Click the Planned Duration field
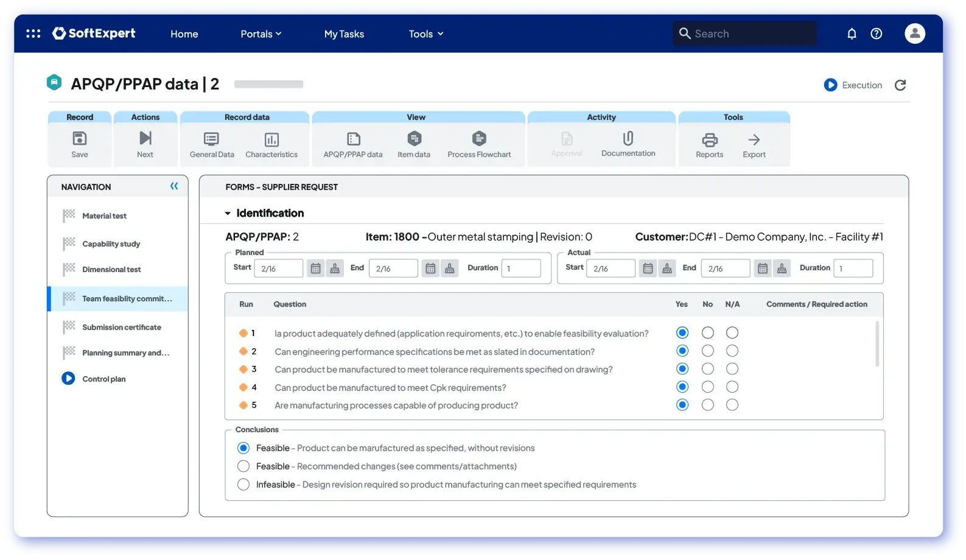This screenshot has height=560, width=966. coord(521,268)
